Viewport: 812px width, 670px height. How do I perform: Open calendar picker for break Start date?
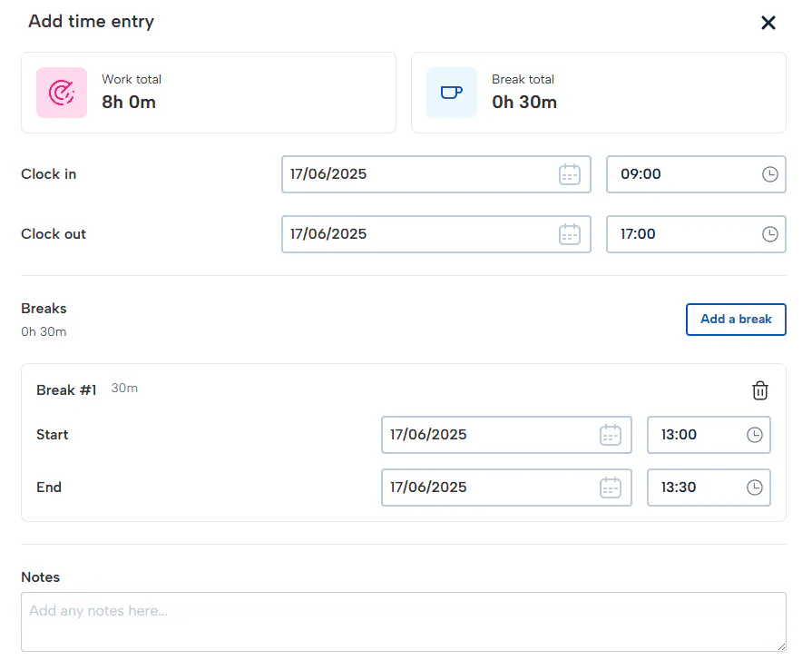pyautogui.click(x=611, y=435)
